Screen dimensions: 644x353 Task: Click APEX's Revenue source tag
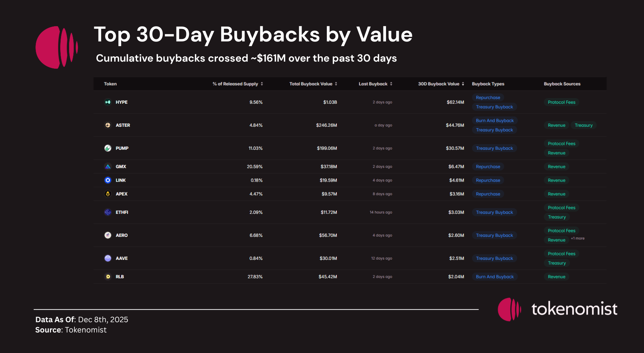[556, 194]
